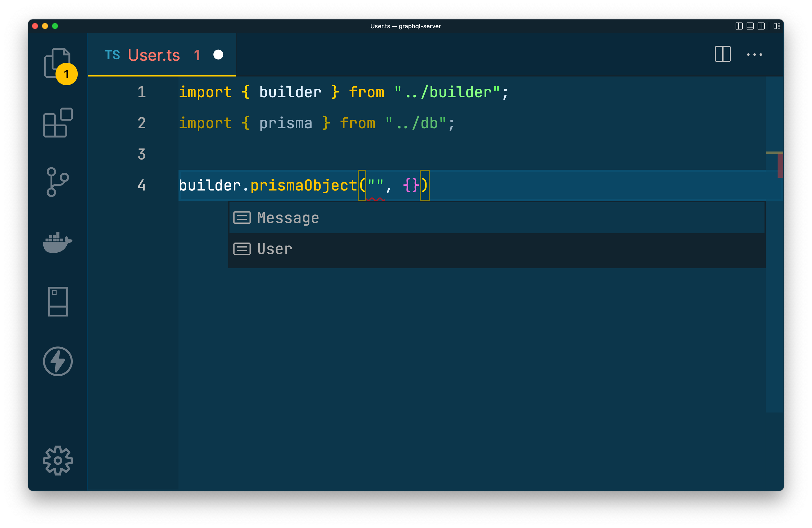
Task: Toggle primary sidebar visibility in title bar
Action: tap(739, 26)
